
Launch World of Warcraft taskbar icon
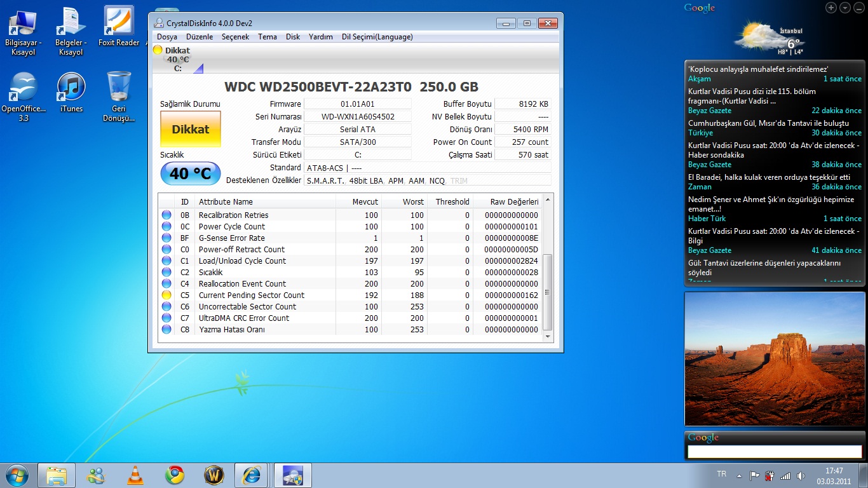coord(214,475)
